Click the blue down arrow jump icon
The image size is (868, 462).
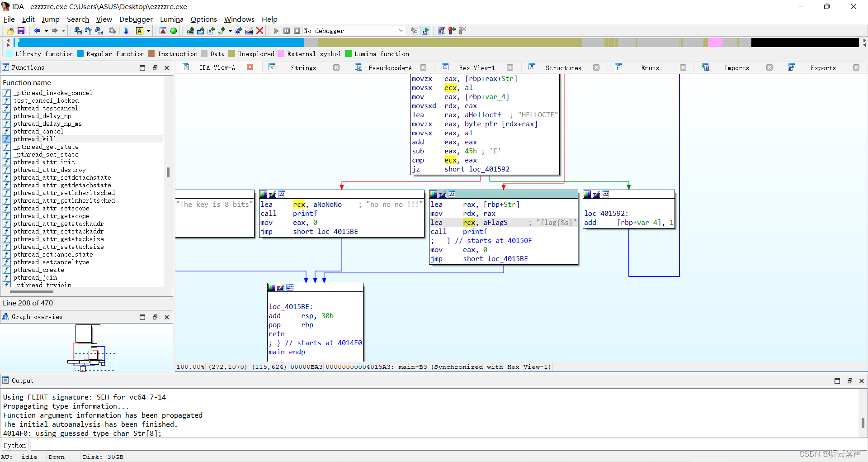tap(126, 31)
